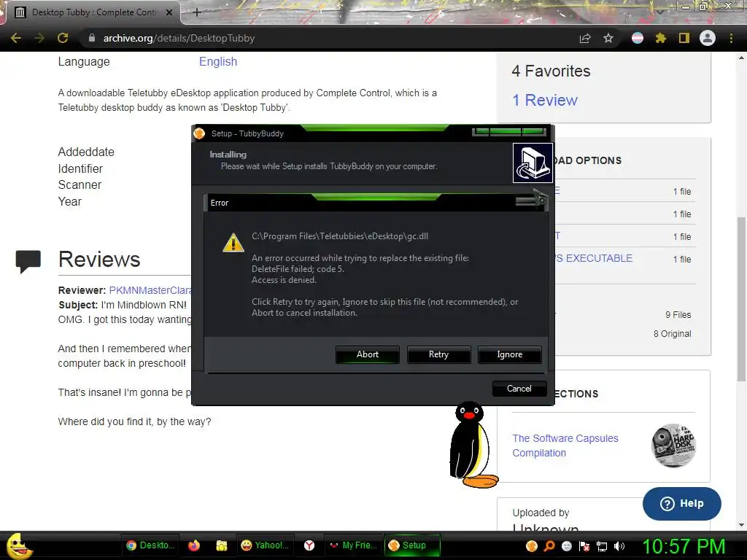Click the 4 Favorites text
Screen dimensions: 747x560
pos(551,71)
